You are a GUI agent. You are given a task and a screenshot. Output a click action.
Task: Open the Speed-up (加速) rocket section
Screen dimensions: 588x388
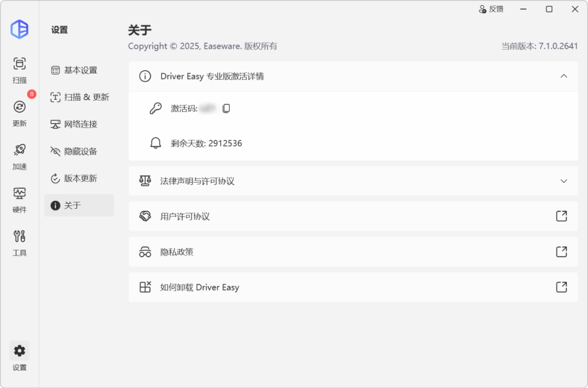point(20,156)
